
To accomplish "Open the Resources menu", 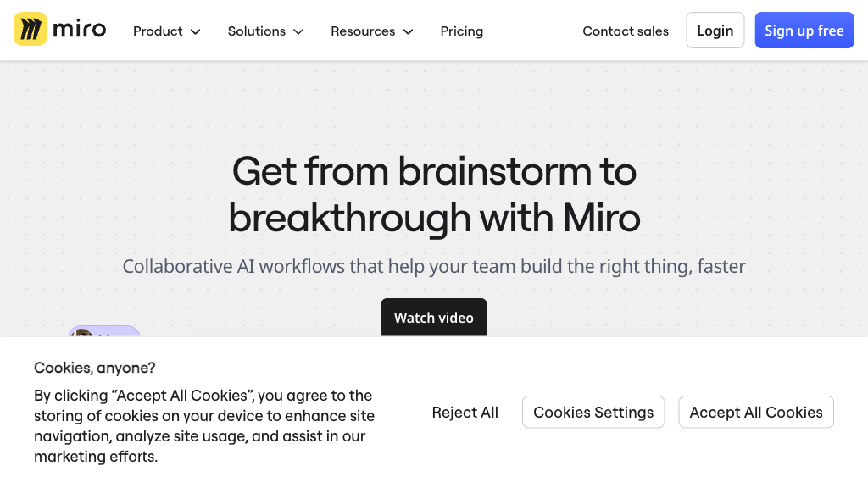I will coord(363,31).
